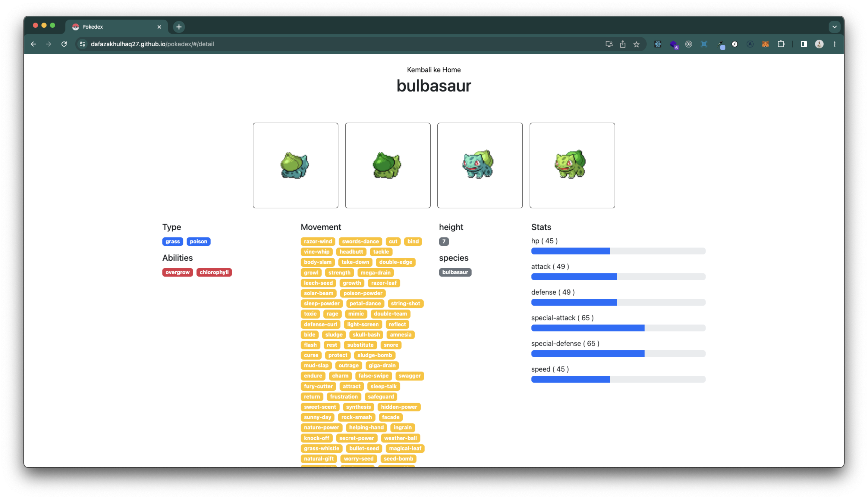
Task: Click the install app icon in address bar
Action: [x=608, y=44]
